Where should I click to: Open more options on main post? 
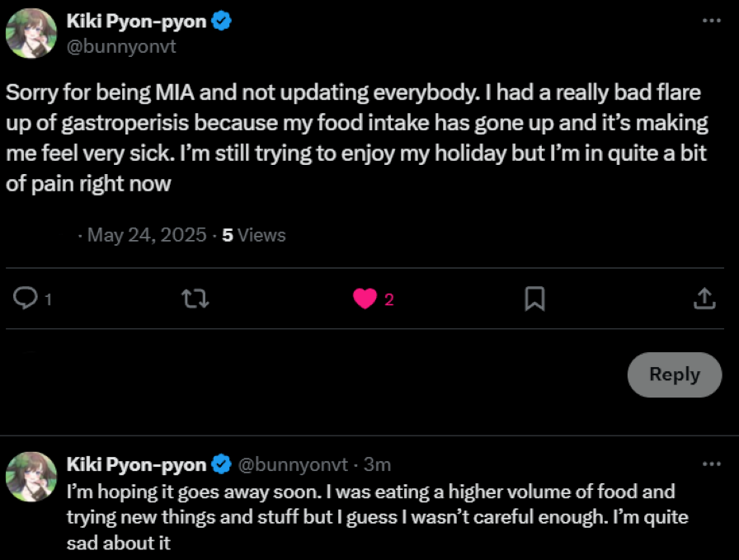pyautogui.click(x=711, y=21)
